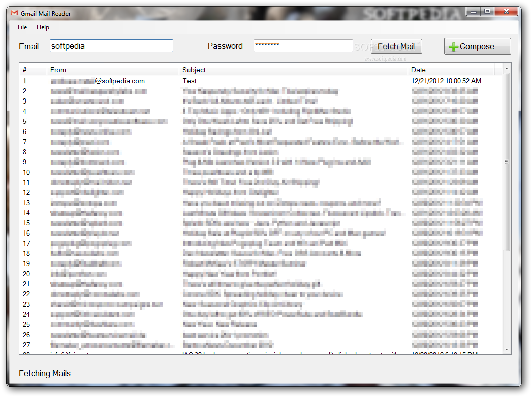The image size is (532, 397).
Task: Close the Gmail Mail Reader window
Action: tap(506, 12)
